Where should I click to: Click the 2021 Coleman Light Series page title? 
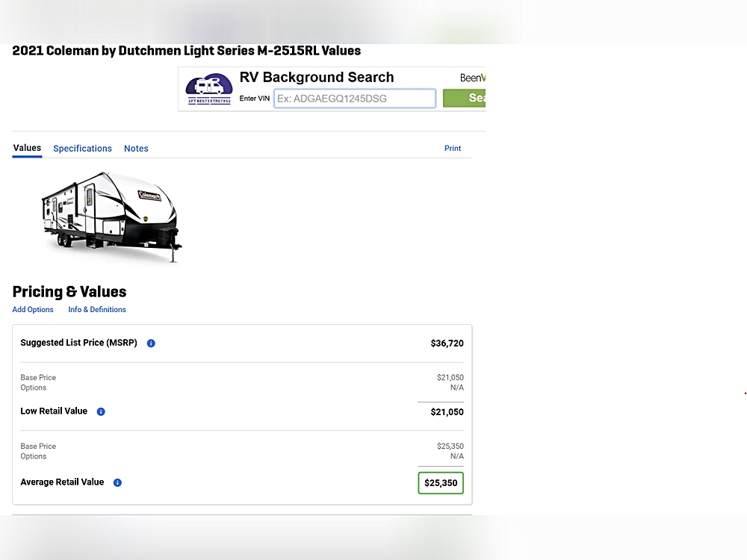[x=186, y=52]
